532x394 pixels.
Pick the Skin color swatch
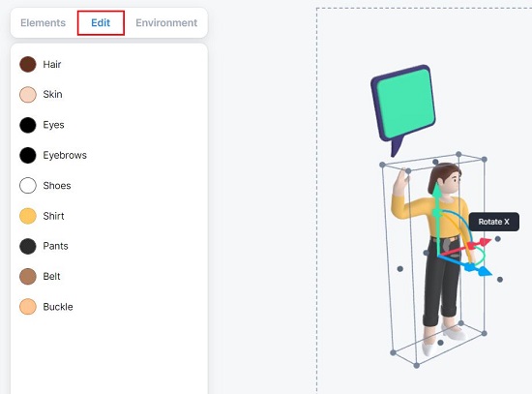pyautogui.click(x=28, y=95)
